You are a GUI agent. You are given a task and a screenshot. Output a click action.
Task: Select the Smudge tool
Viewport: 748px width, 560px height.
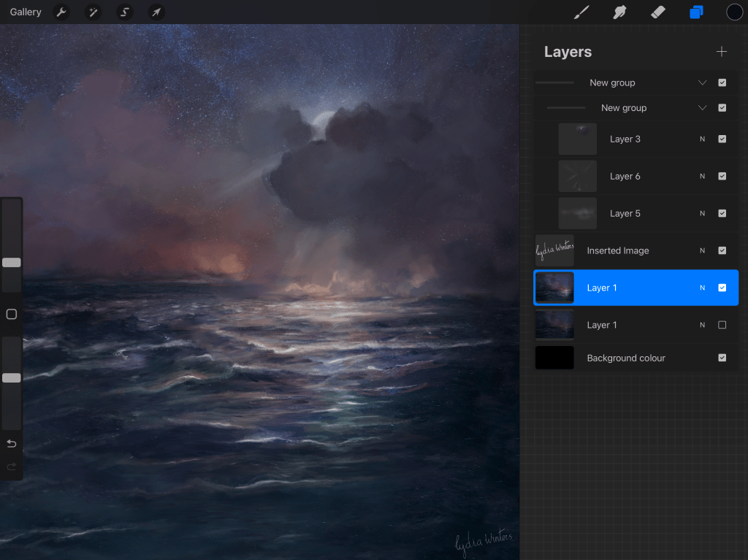pyautogui.click(x=620, y=12)
